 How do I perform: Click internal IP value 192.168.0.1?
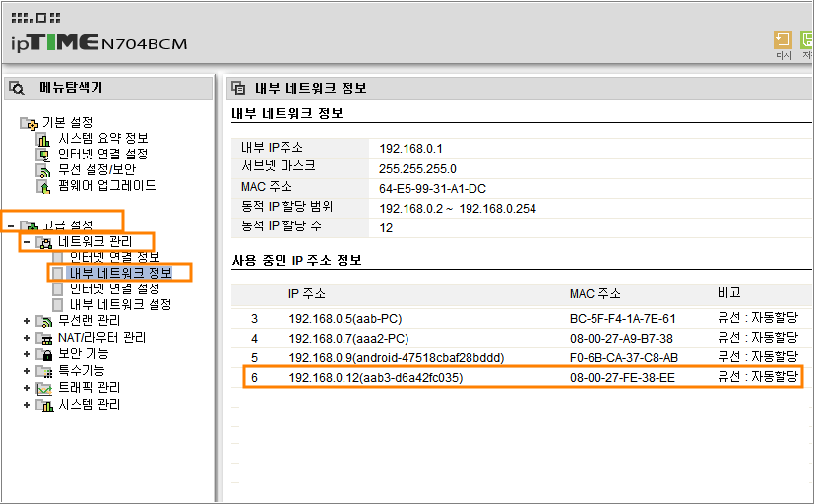410,149
